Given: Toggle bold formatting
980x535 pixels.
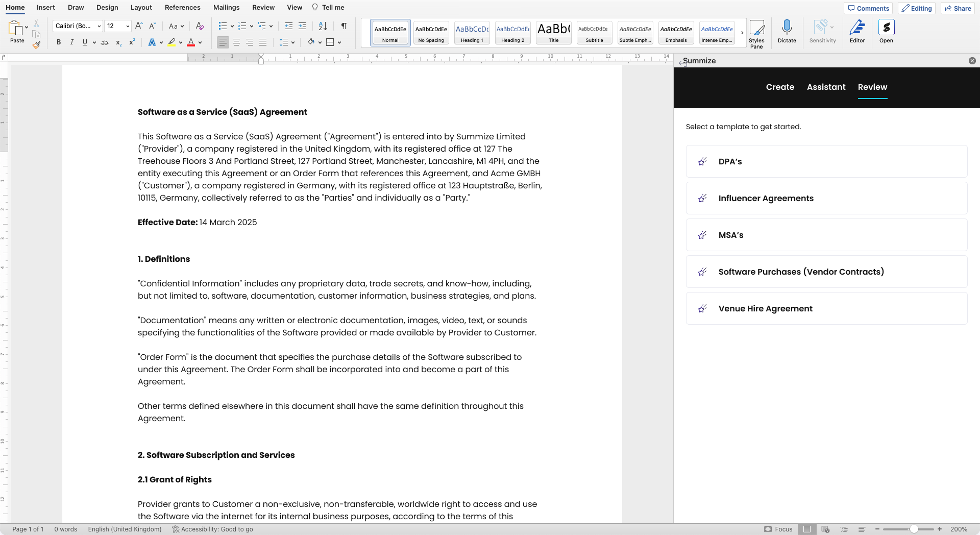Looking at the screenshot, I should click(x=59, y=42).
